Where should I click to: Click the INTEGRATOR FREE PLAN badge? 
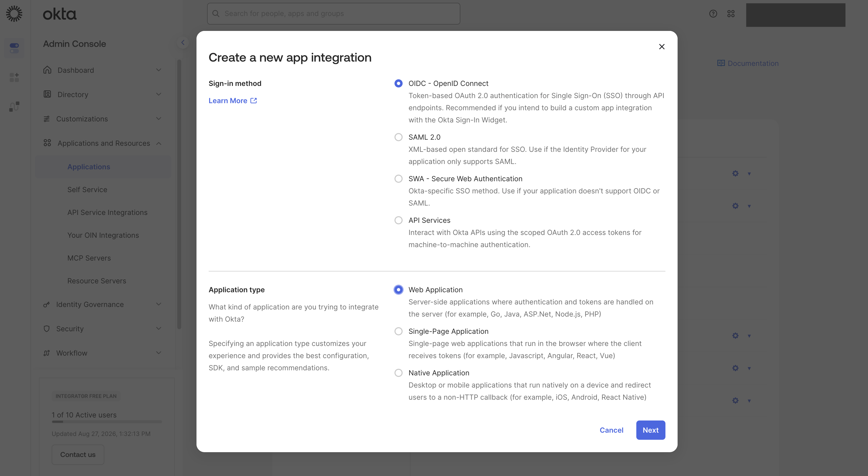[x=86, y=396]
